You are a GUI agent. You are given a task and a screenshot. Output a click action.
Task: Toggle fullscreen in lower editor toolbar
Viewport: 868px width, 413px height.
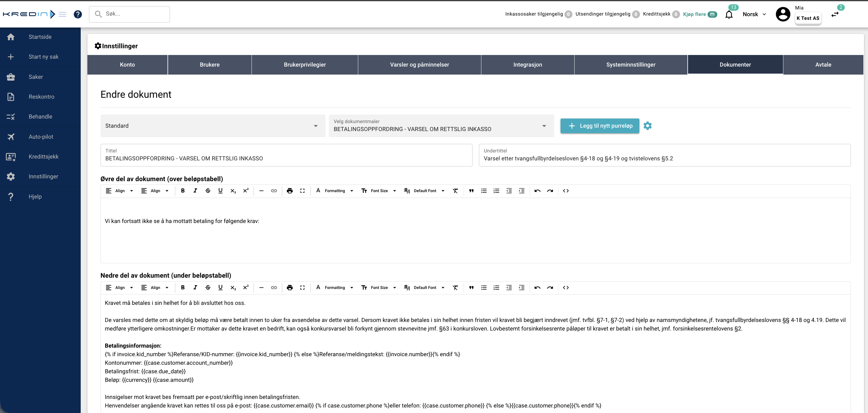tap(302, 287)
